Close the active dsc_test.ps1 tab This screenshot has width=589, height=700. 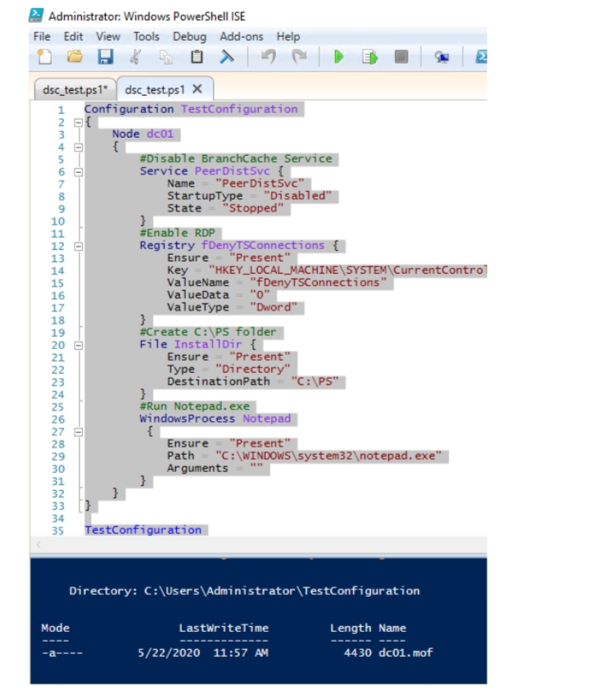coord(197,89)
